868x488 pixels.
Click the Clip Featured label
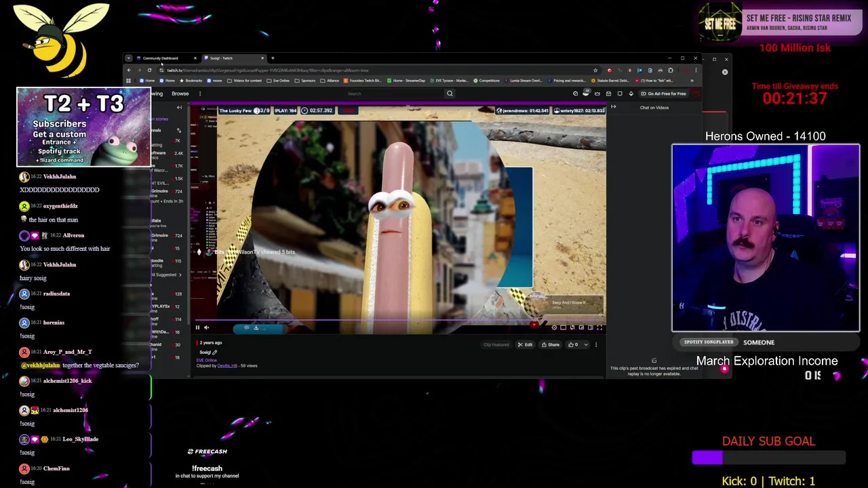(x=496, y=344)
